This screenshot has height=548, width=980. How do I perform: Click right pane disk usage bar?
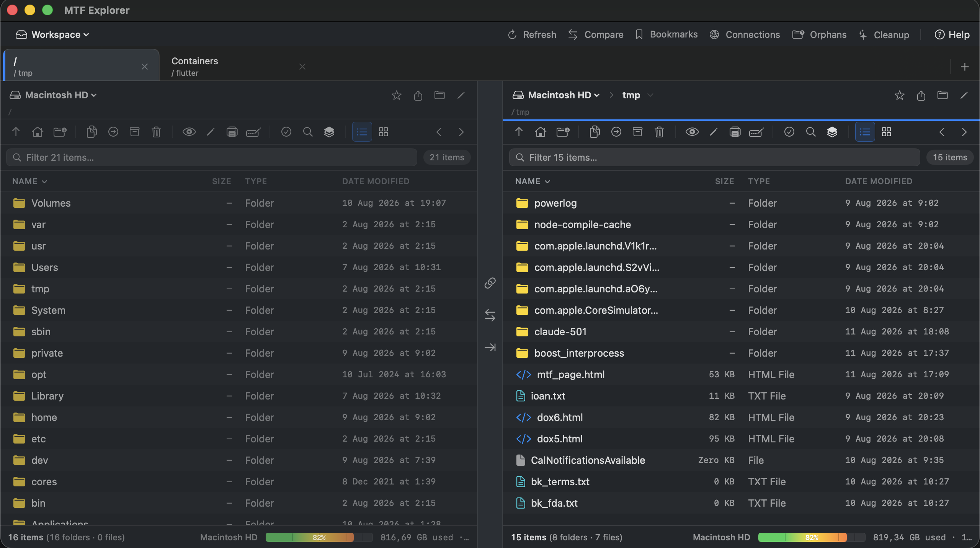pyautogui.click(x=812, y=537)
